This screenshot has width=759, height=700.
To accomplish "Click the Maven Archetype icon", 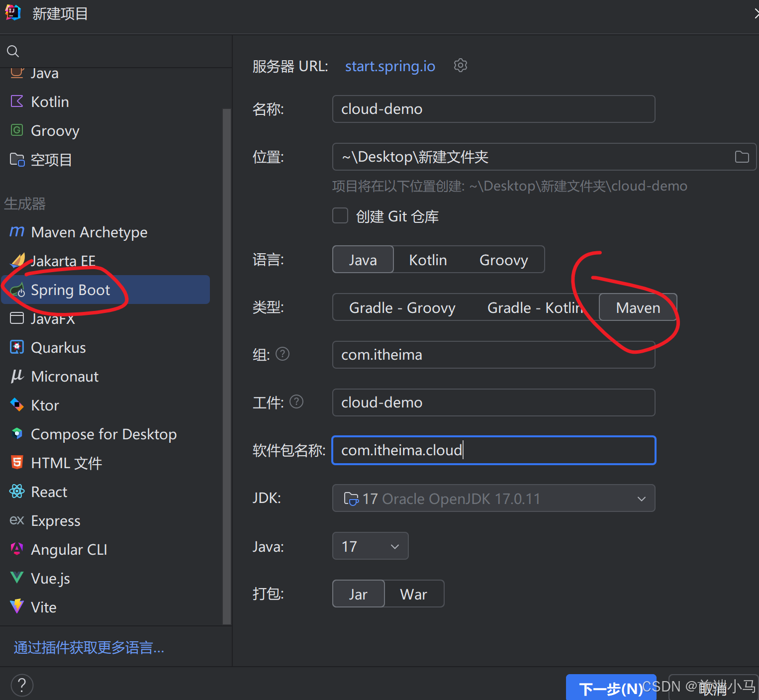I will click(17, 232).
